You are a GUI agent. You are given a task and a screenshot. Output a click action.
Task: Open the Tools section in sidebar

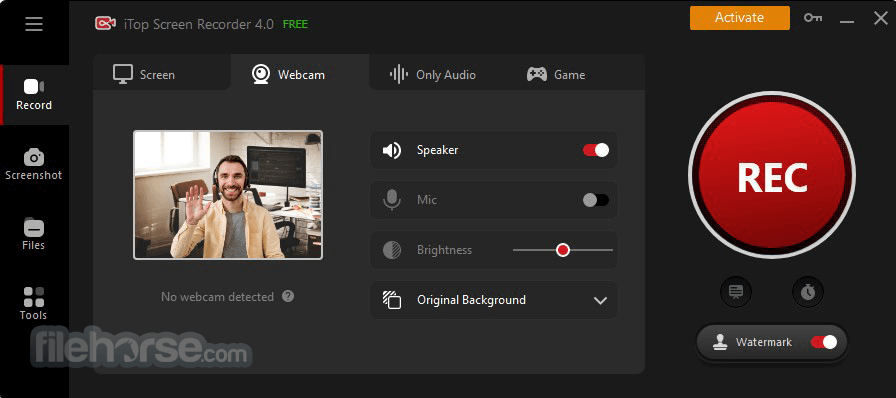tap(34, 304)
